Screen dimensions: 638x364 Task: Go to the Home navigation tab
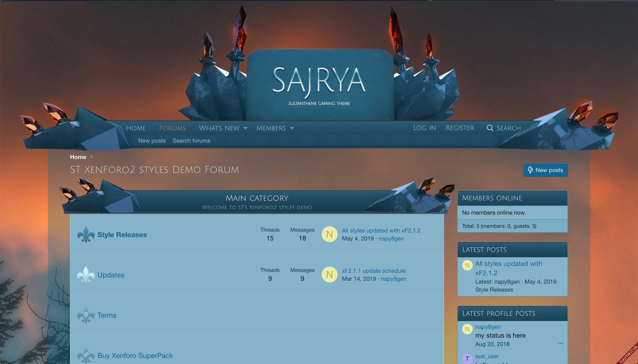coord(136,128)
